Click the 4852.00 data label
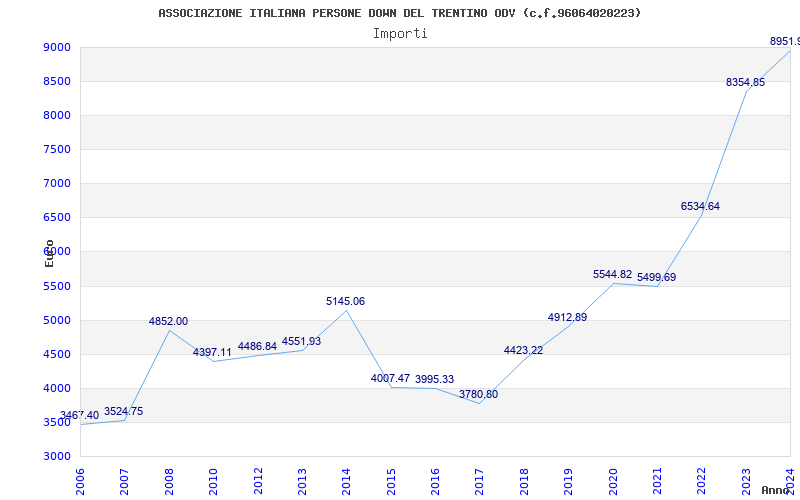The height and width of the screenshot is (500, 800). click(168, 321)
